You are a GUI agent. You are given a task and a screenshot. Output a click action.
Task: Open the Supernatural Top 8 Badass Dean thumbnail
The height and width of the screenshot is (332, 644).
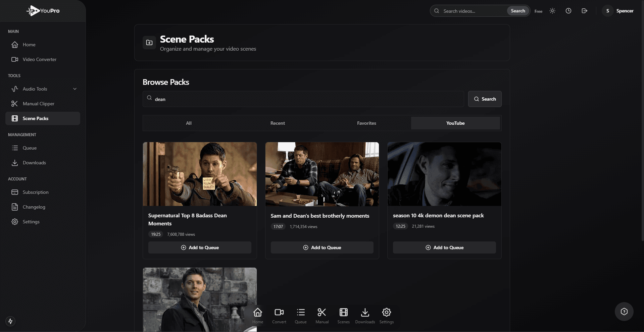pyautogui.click(x=200, y=174)
